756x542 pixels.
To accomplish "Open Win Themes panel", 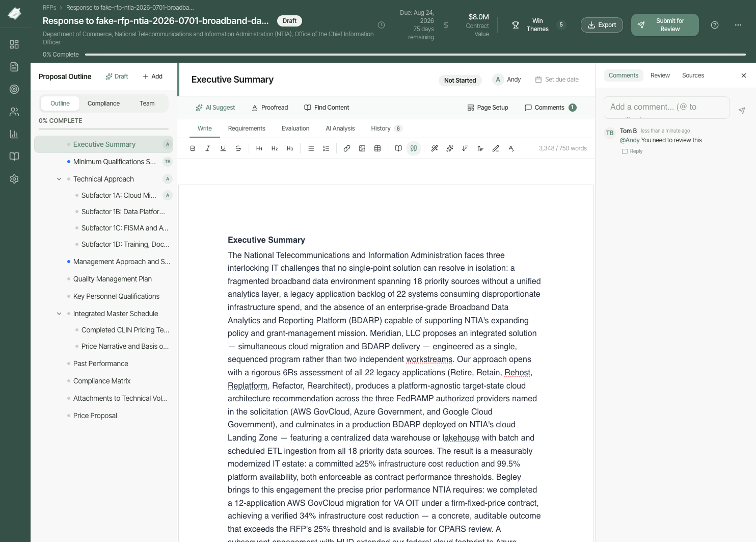I will tap(538, 25).
